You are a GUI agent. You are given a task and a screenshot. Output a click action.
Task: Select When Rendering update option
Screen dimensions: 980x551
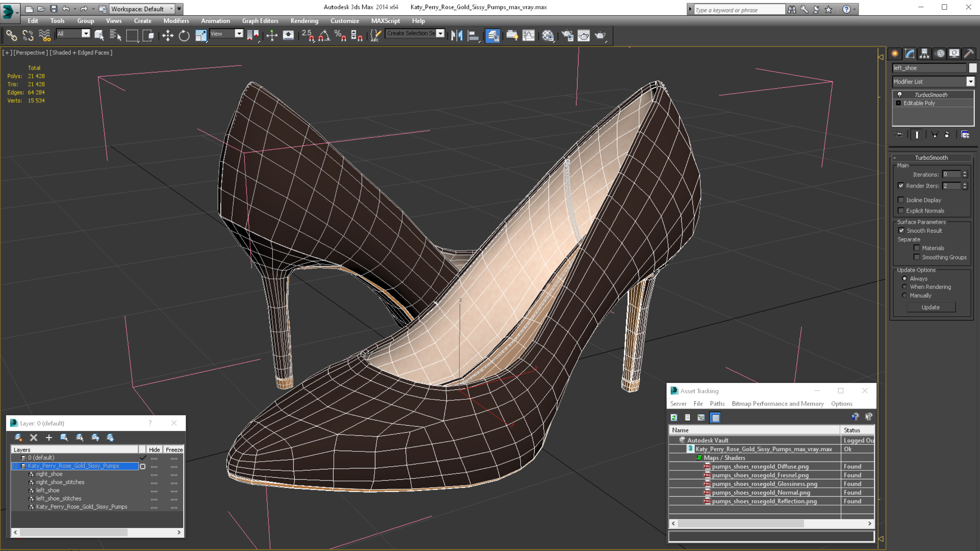pyautogui.click(x=904, y=287)
